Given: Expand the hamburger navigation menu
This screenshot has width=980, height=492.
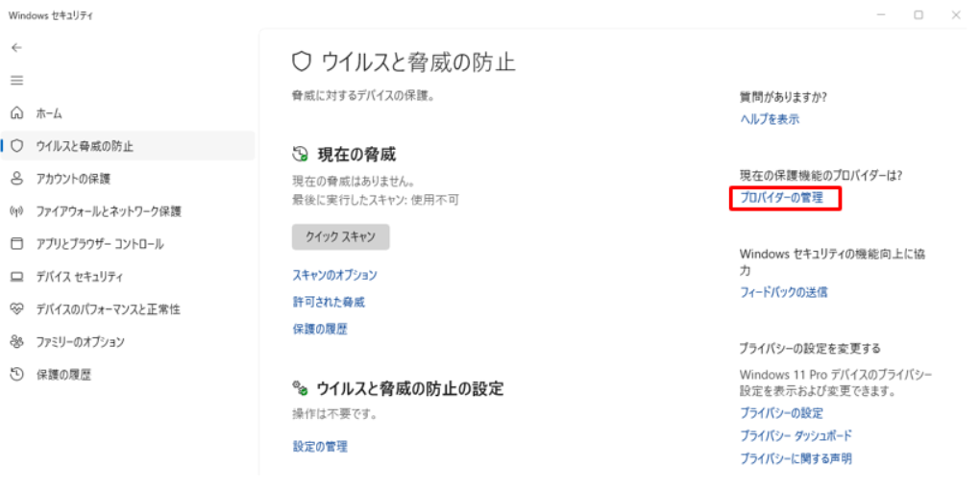Looking at the screenshot, I should click(x=16, y=80).
